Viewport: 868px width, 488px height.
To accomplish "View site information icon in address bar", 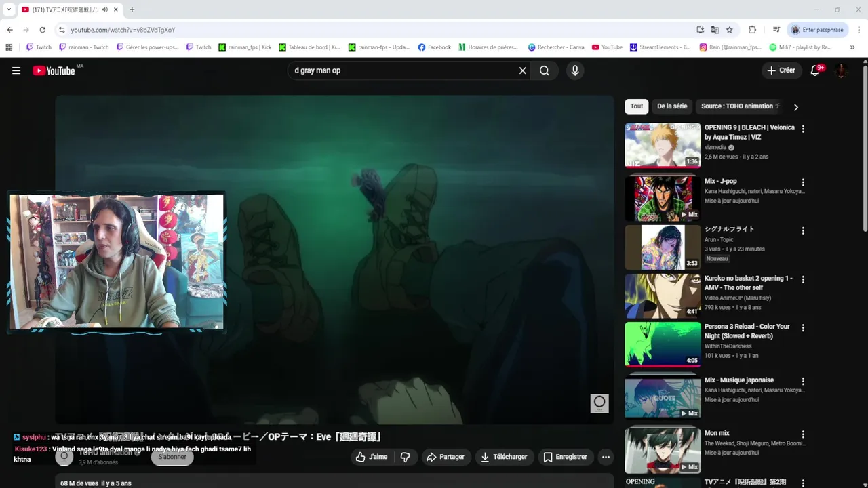I will pyautogui.click(x=62, y=30).
